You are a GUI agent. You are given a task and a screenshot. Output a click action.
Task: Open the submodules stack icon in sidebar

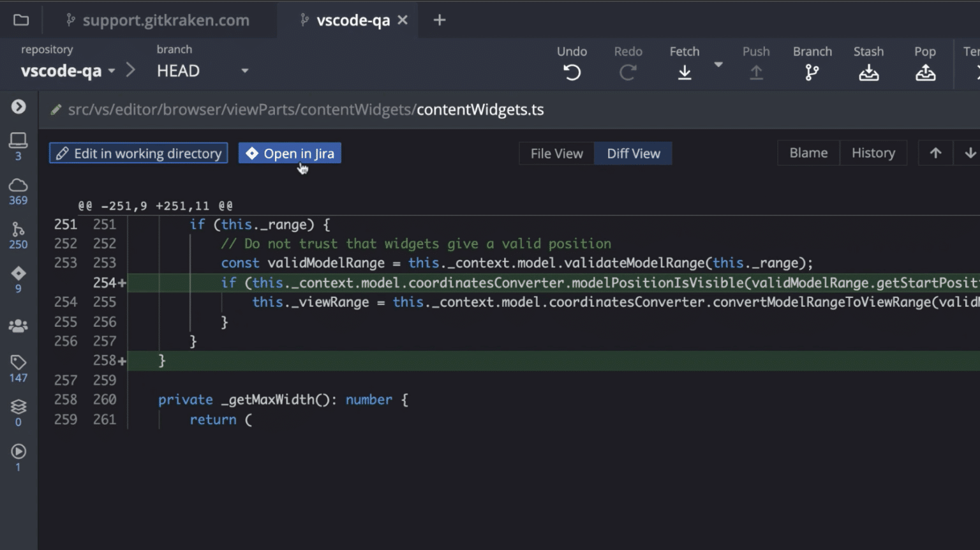coord(18,406)
